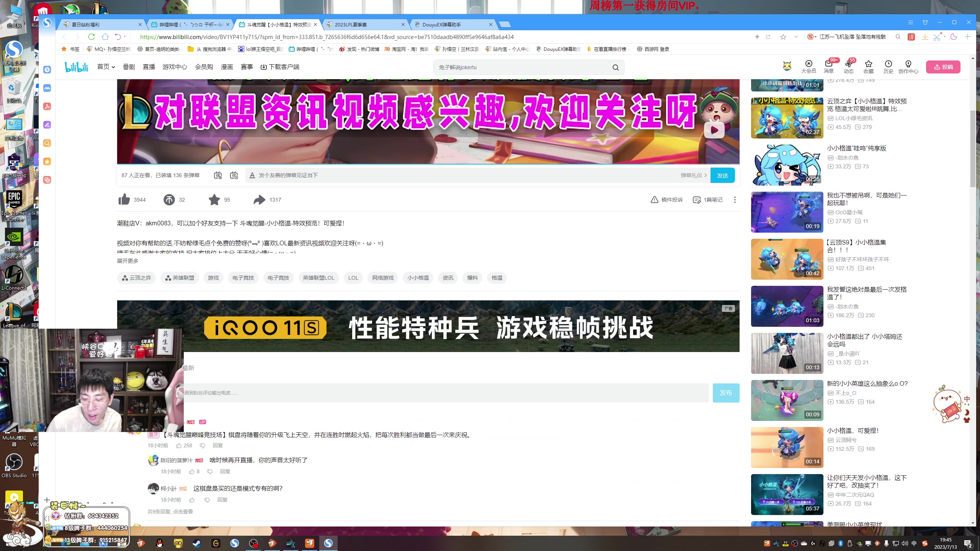Image resolution: width=980 pixels, height=551 pixels.
Task: Share the video via the arrow icon
Action: 259,200
